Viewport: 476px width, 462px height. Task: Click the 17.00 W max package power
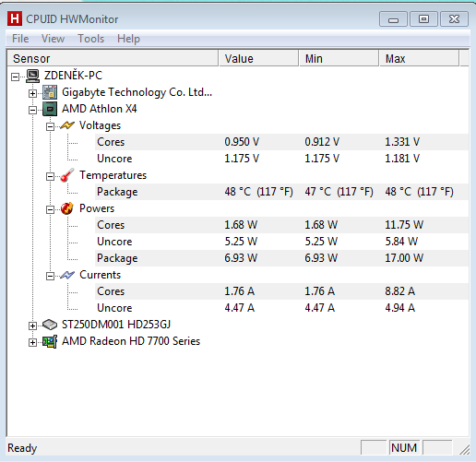click(404, 258)
